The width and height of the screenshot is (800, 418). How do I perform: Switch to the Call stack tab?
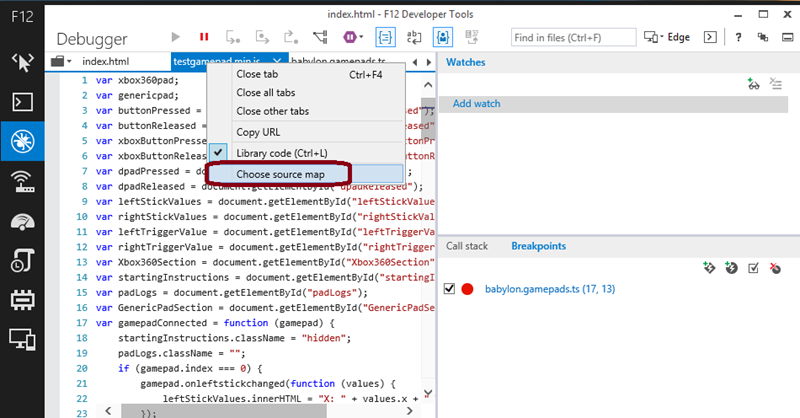point(467,246)
